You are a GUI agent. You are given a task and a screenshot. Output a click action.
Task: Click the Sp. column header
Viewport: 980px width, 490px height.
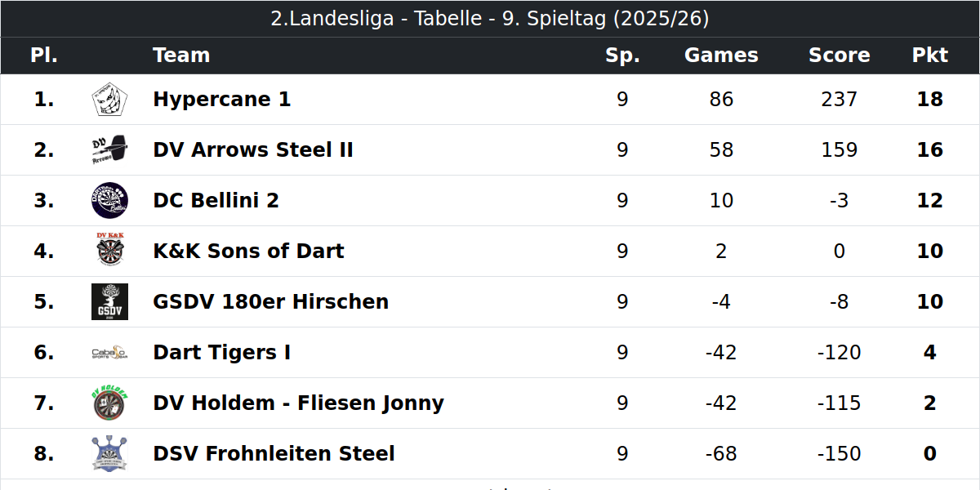click(x=622, y=56)
